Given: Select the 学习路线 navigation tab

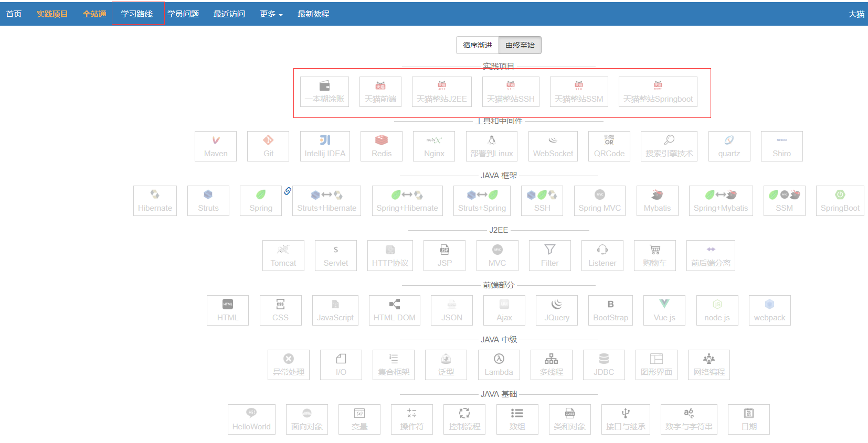Looking at the screenshot, I should pyautogui.click(x=137, y=14).
